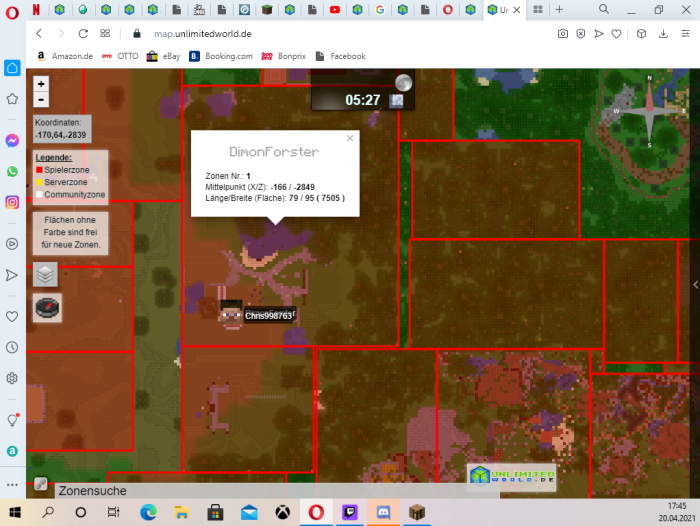The width and height of the screenshot is (700, 526).
Task: Open the Booking.com bookmark
Action: pos(221,56)
